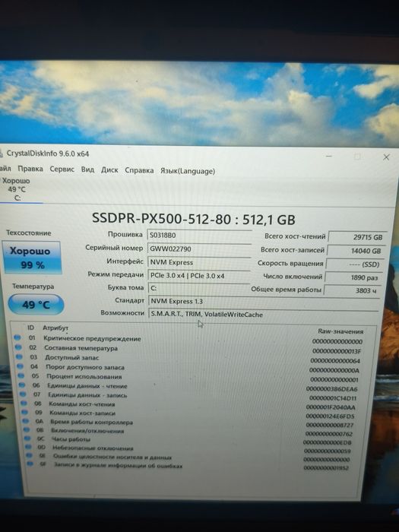Image resolution: width=399 pixels, height=532 pixels.
Task: Click raw value 0000000000EDB
Action: pos(327,442)
